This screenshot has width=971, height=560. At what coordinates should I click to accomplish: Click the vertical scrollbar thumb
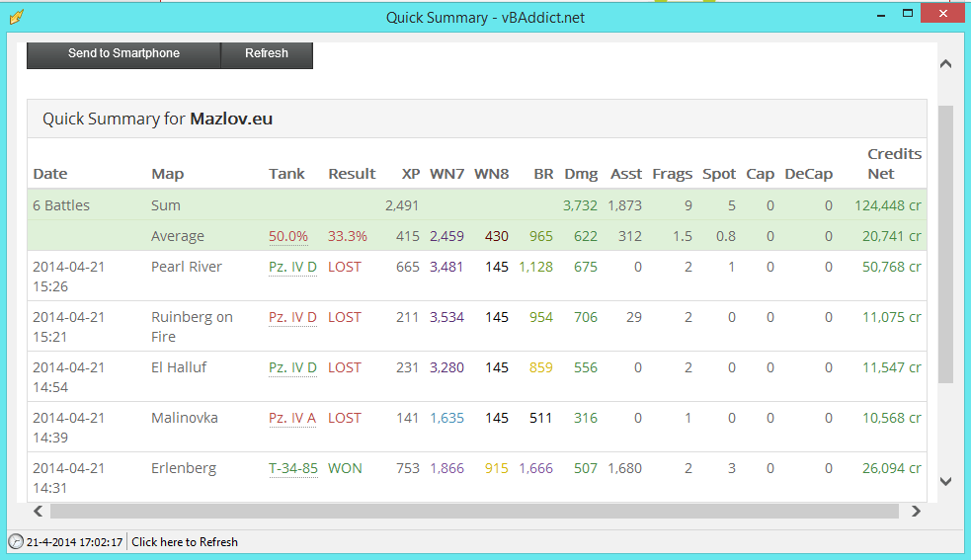(x=945, y=245)
